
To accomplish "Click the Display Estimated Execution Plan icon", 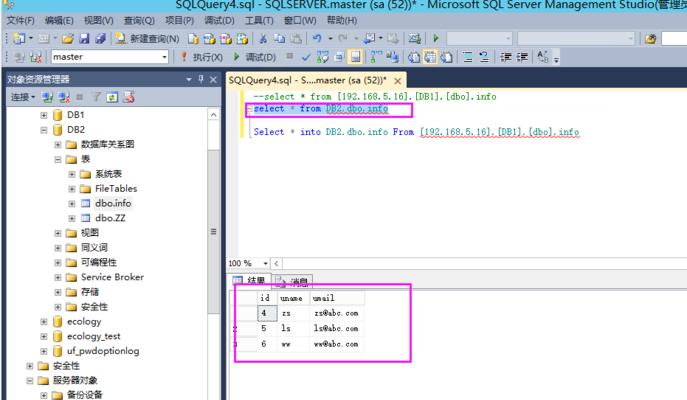I will (x=322, y=57).
